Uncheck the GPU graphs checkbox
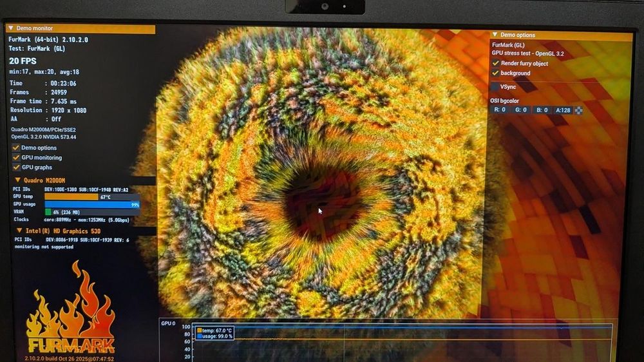 tap(16, 167)
